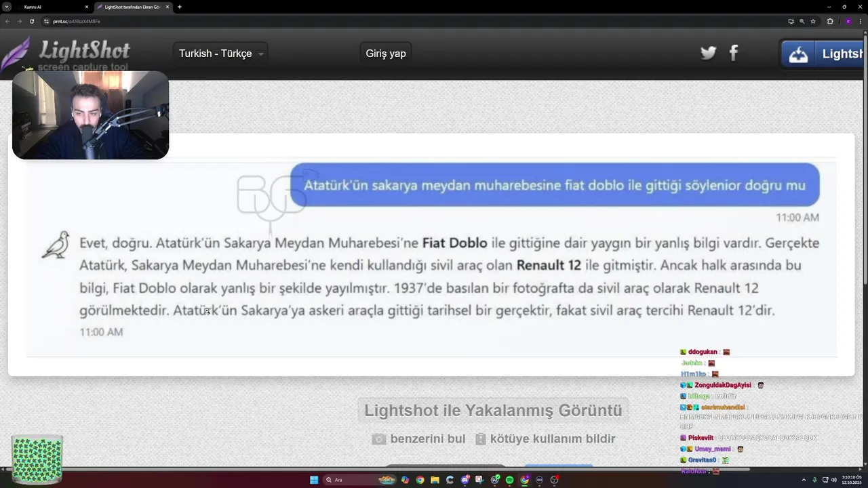Click the camera icon beside benzerini bul
This screenshot has height=488, width=868.
(379, 439)
